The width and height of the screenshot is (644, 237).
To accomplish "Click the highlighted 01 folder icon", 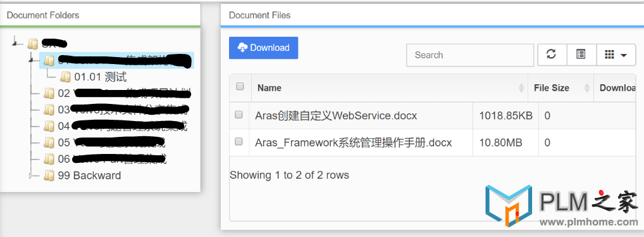I will [x=49, y=60].
